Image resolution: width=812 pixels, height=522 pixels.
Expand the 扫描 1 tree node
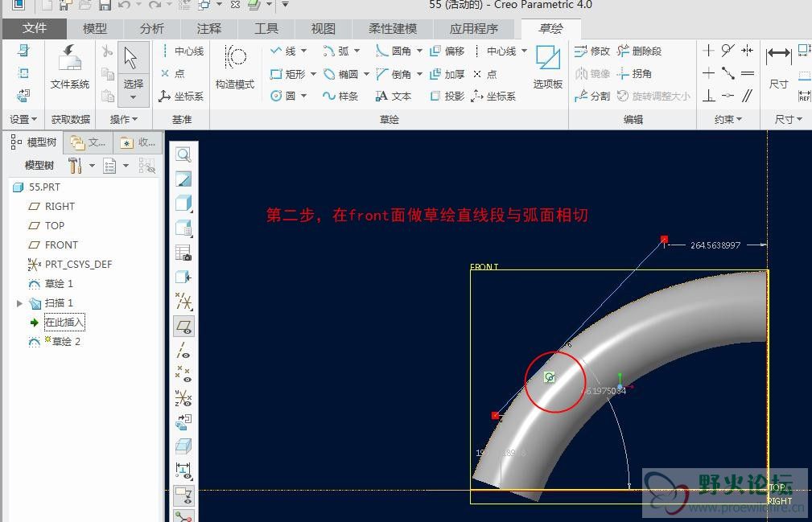click(19, 303)
